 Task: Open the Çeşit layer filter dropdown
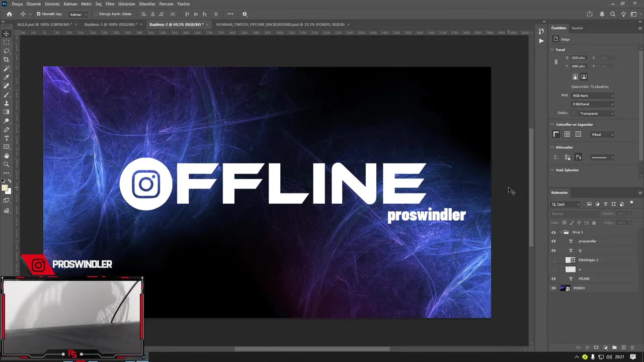[566, 204]
